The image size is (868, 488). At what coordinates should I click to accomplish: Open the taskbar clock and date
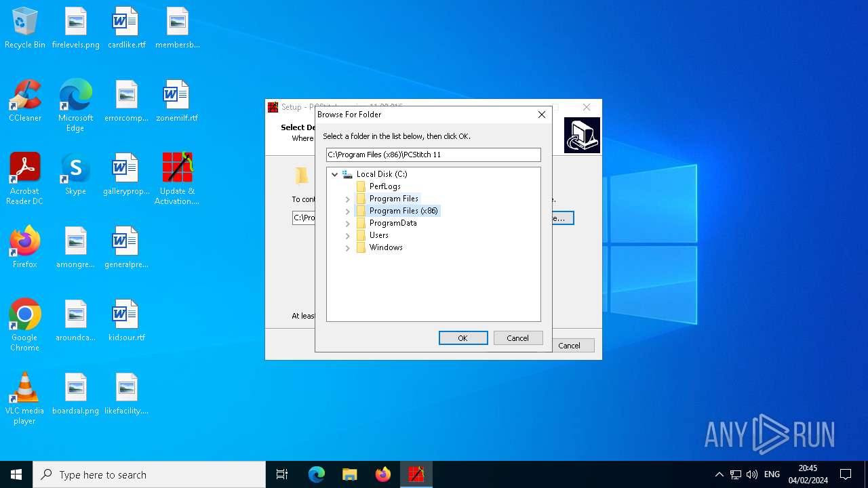(808, 474)
